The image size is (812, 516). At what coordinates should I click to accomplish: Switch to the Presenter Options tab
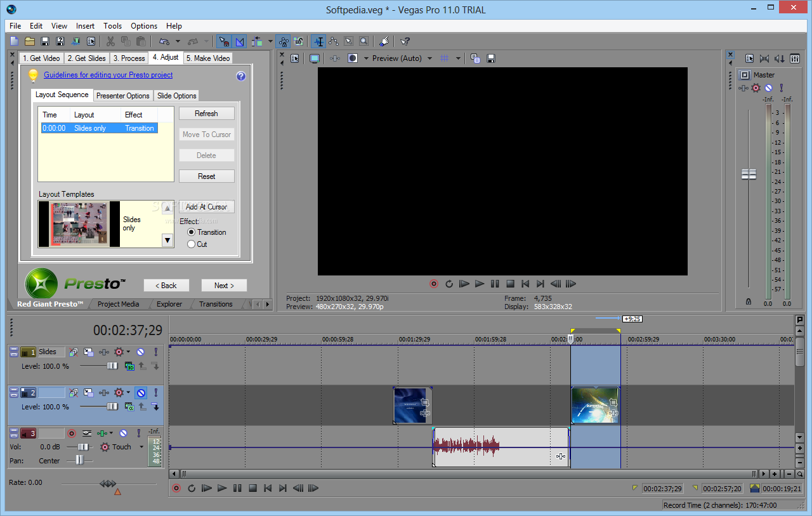coord(123,96)
